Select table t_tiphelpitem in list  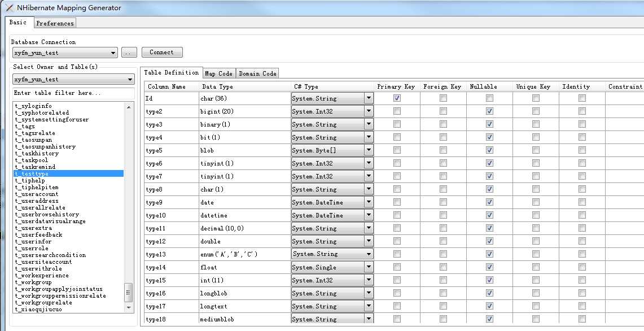tap(37, 187)
